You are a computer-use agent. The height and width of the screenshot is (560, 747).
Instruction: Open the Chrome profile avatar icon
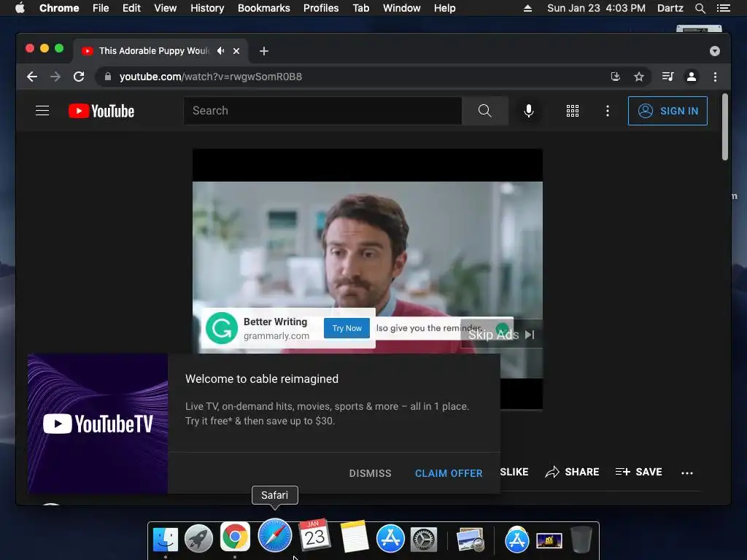(692, 77)
